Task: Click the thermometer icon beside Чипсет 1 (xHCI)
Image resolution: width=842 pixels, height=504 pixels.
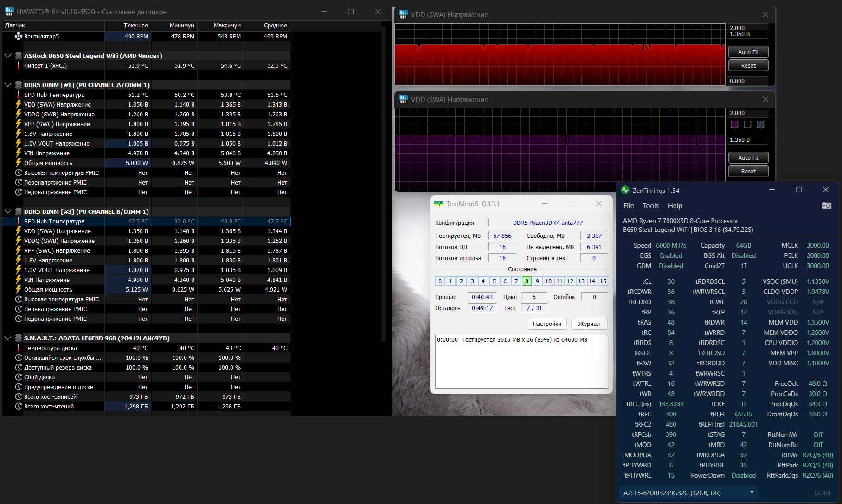Action: [19, 65]
